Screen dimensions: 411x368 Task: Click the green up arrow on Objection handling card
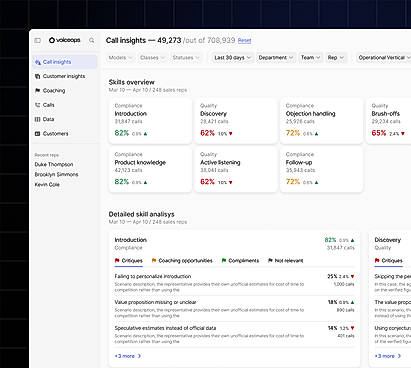316,134
